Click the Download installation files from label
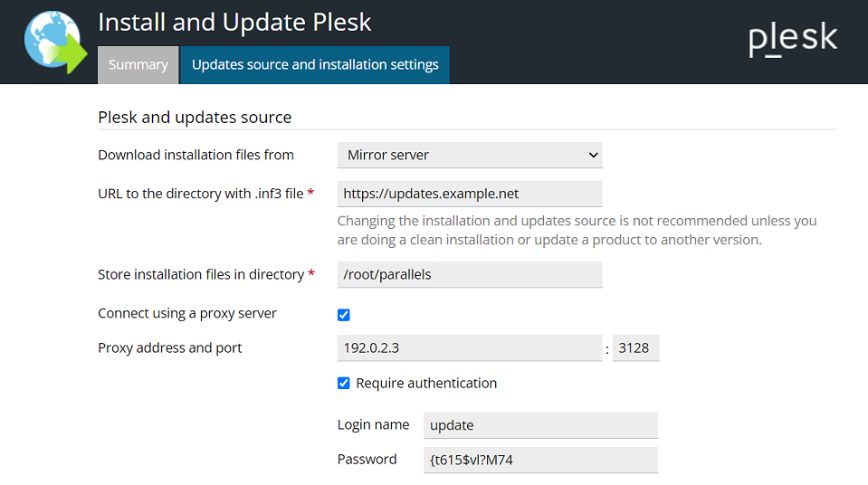Viewport: 868px width, 485px height. 196,155
